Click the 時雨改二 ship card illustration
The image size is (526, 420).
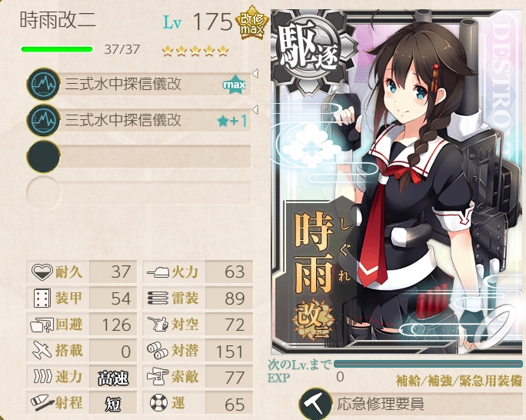(x=397, y=182)
